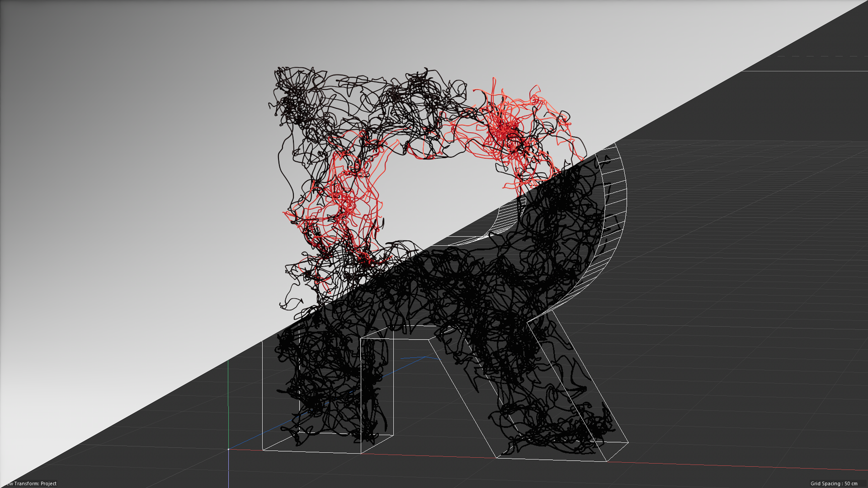Click bottom-right corner of R leg wireframe
This screenshot has height=488, width=868.
[x=607, y=461]
